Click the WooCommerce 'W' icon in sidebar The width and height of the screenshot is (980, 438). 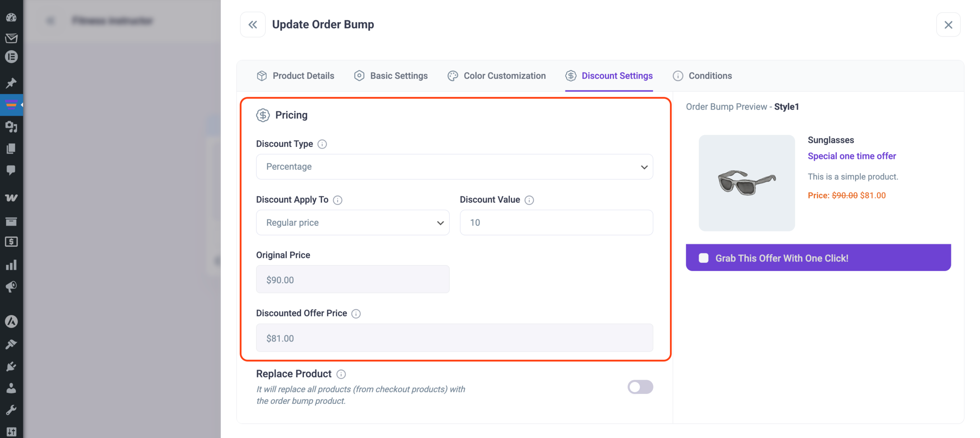tap(11, 198)
